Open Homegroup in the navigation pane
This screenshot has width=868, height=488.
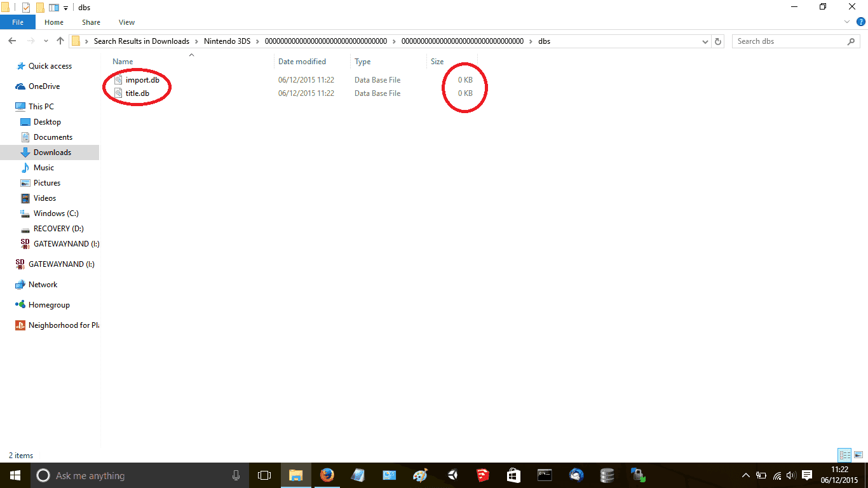click(49, 305)
